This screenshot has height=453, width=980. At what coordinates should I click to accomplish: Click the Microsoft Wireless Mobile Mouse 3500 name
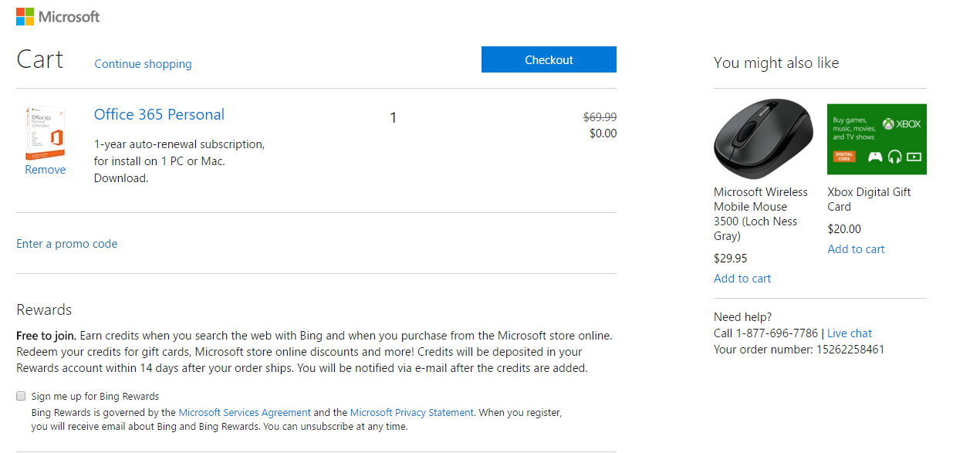(761, 214)
